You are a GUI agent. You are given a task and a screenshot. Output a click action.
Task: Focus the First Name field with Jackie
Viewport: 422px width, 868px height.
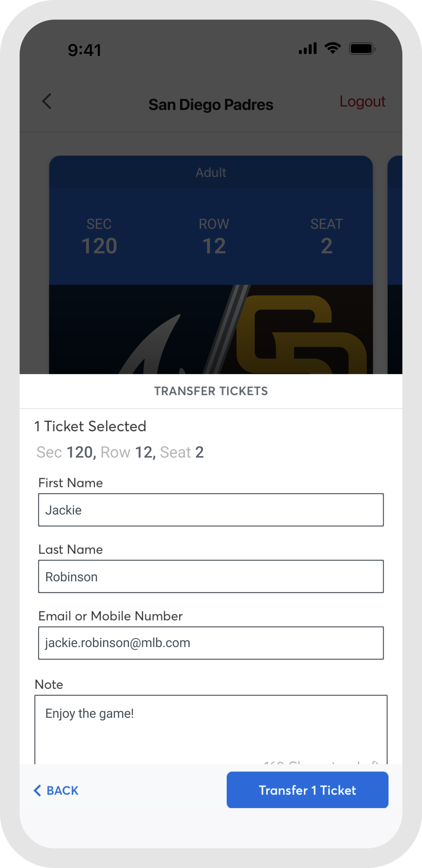211,510
